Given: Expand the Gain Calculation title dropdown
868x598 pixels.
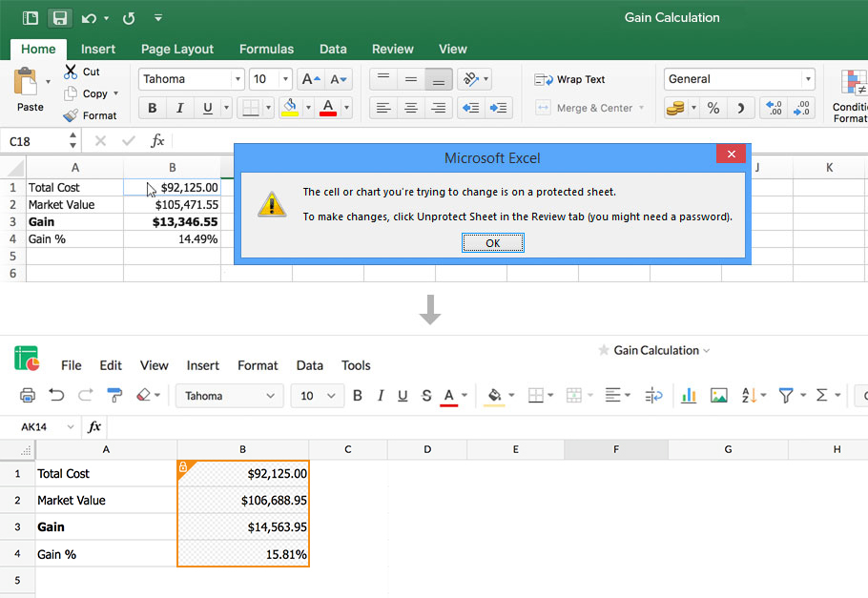Looking at the screenshot, I should pyautogui.click(x=706, y=350).
